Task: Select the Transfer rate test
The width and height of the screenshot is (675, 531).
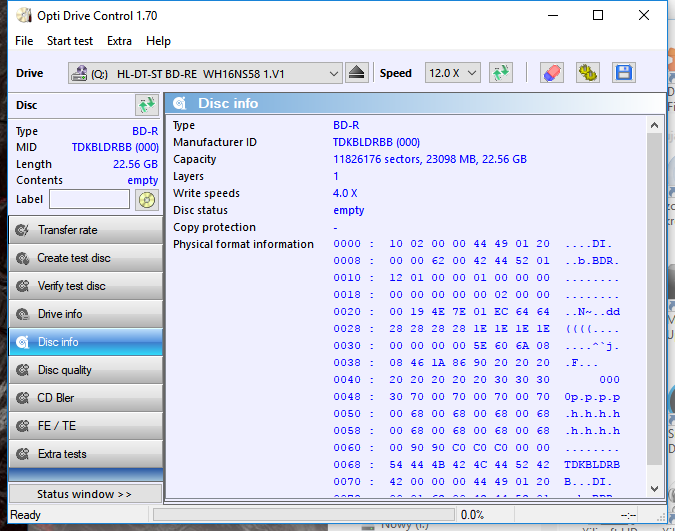Action: click(86, 230)
